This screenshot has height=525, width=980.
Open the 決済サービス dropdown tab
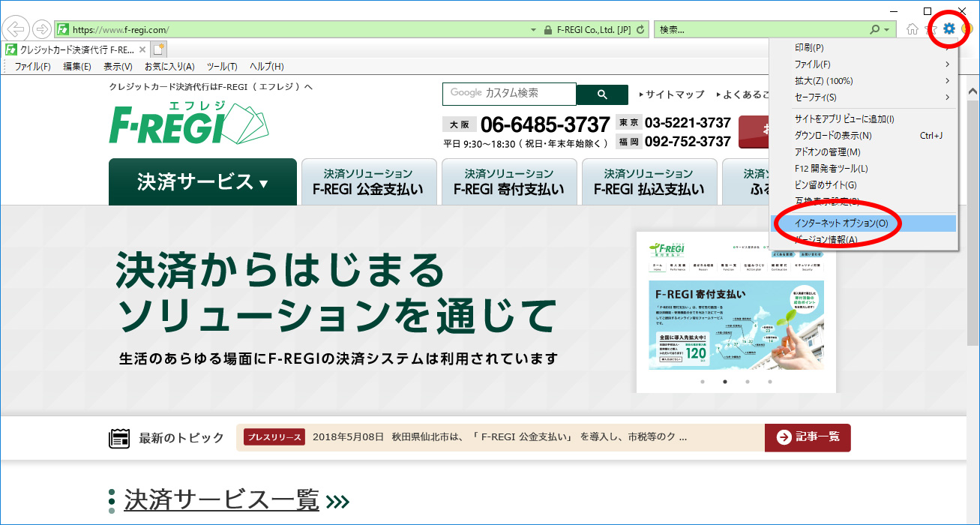(202, 181)
